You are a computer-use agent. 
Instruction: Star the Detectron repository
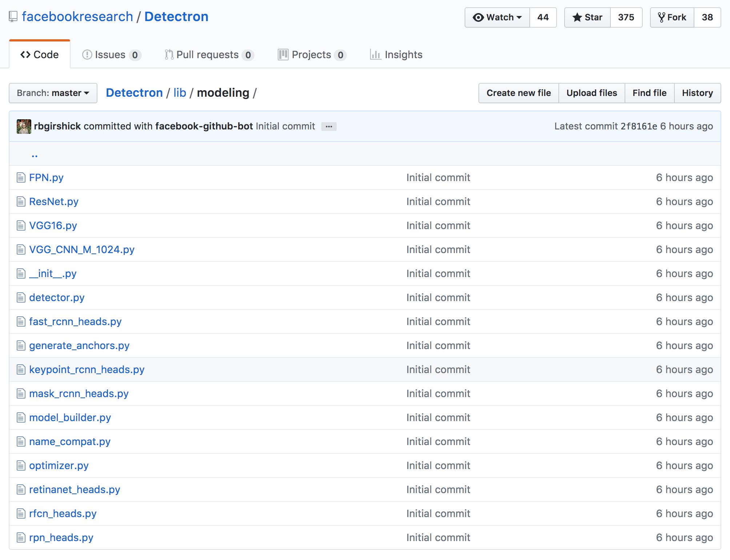[x=587, y=17]
